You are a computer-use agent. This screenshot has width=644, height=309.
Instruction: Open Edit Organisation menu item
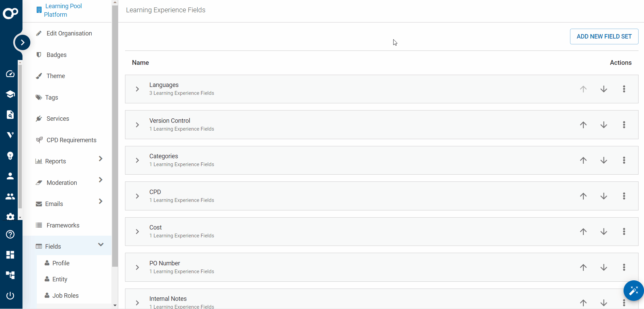(69, 33)
